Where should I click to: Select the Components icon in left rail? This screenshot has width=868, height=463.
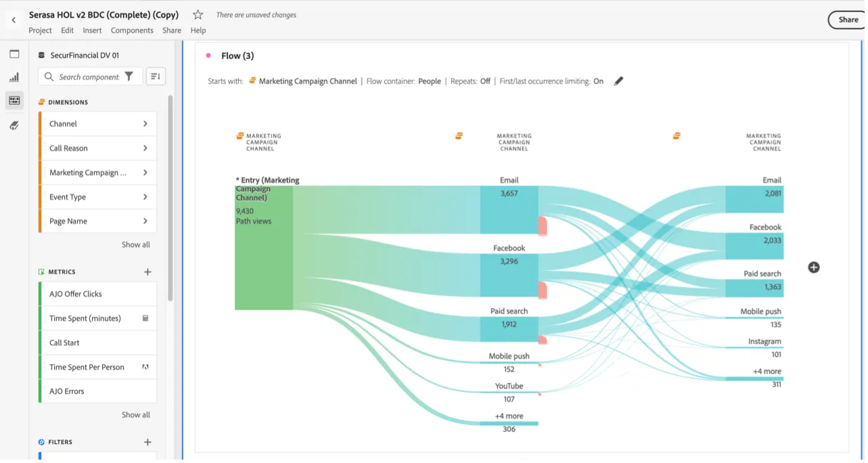click(14, 101)
